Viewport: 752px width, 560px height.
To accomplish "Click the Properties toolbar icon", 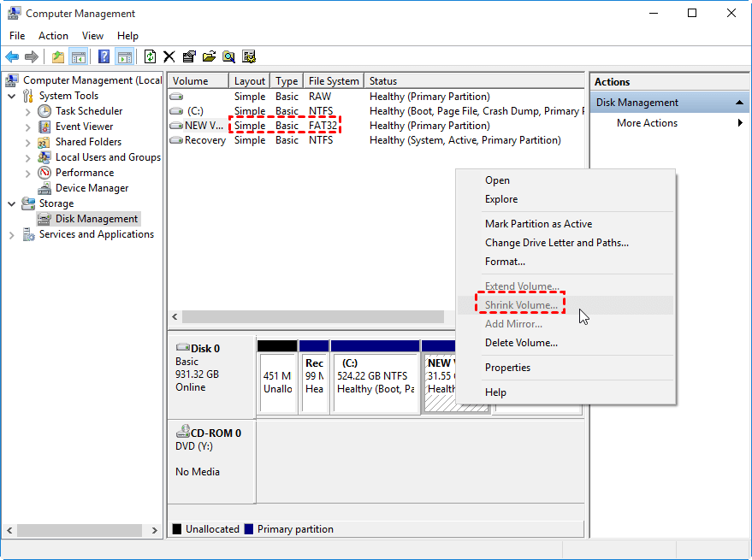I will coord(189,57).
